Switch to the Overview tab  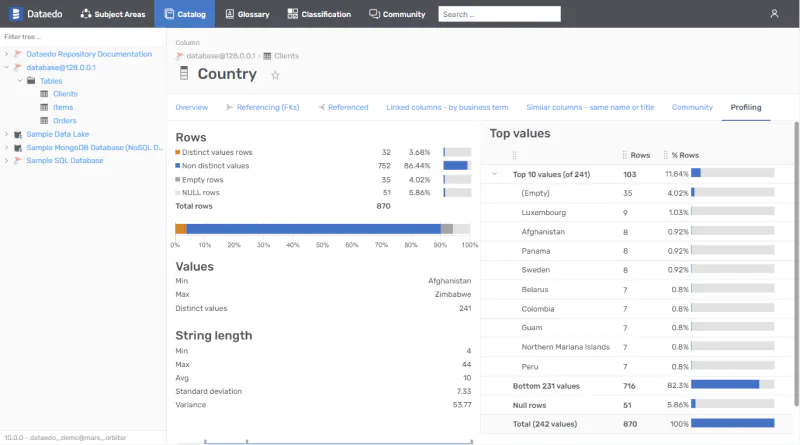[191, 107]
